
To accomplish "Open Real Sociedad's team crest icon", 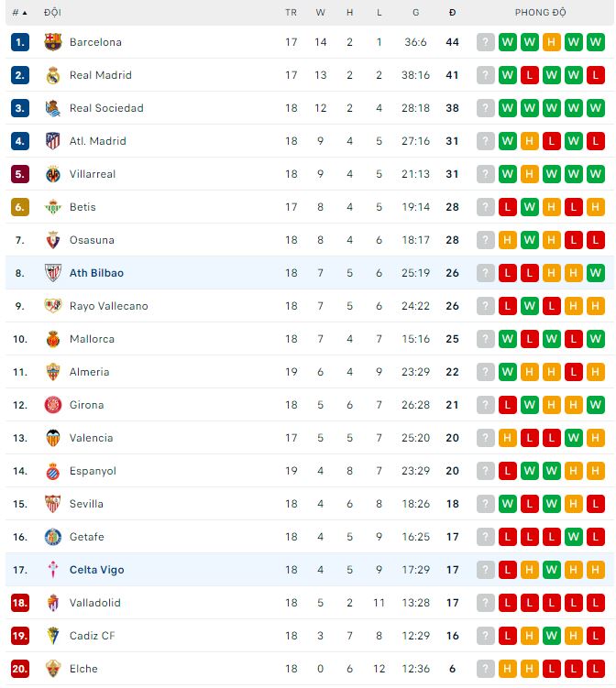I will (x=53, y=108).
